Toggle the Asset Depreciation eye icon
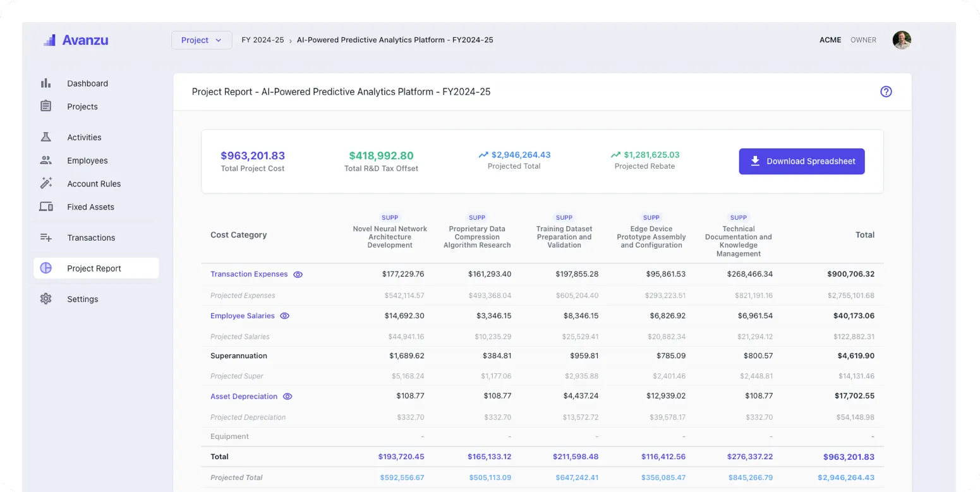 (x=287, y=396)
